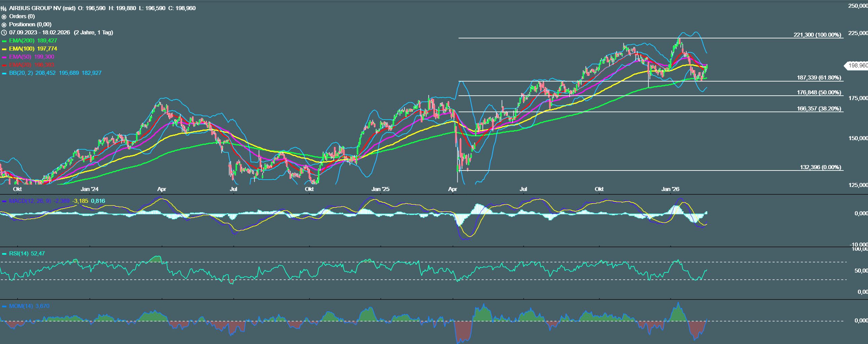This screenshot has width=868, height=344.
Task: Click the circle icon next to Positionen
Action: 4,25
